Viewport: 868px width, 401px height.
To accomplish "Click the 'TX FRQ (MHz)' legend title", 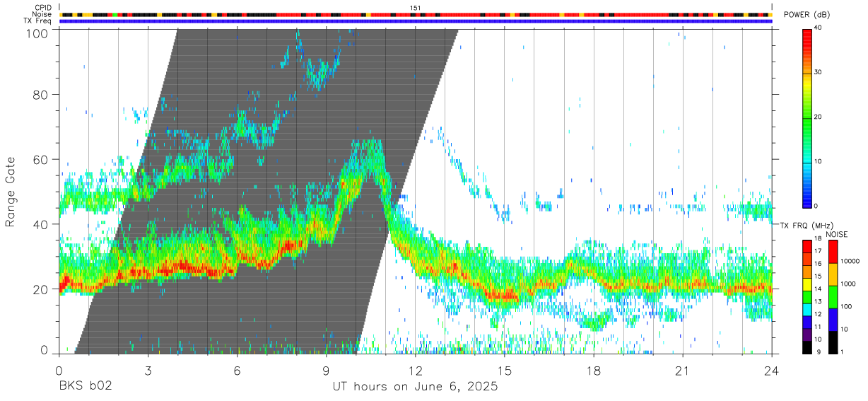I will (x=807, y=226).
